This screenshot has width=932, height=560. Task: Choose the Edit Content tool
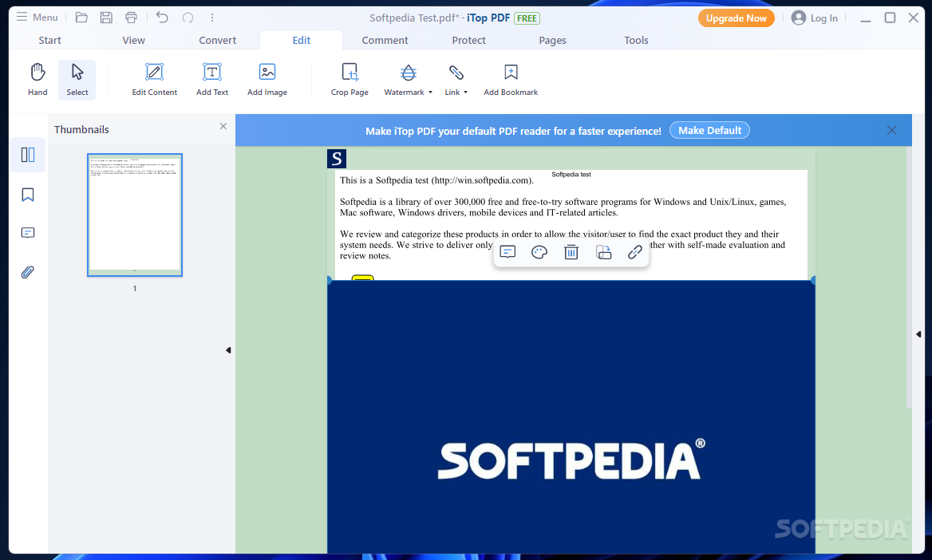(x=155, y=79)
